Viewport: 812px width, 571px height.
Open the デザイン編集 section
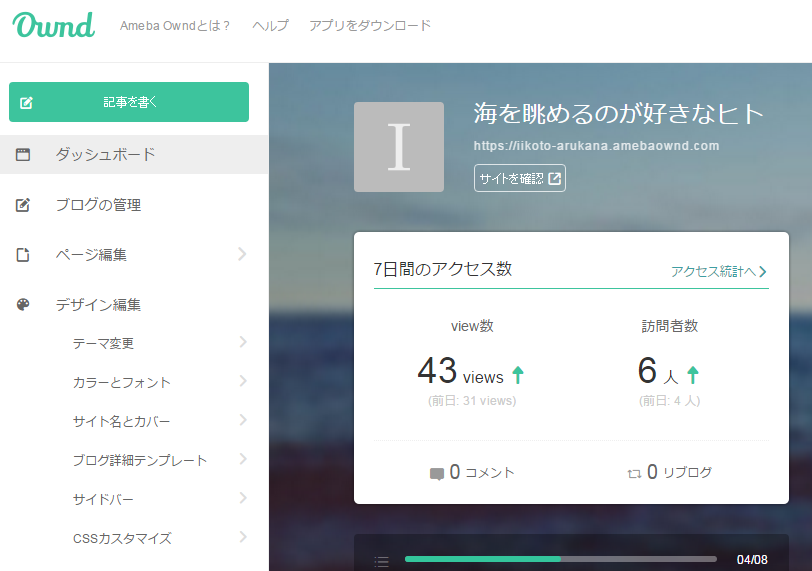click(x=98, y=304)
